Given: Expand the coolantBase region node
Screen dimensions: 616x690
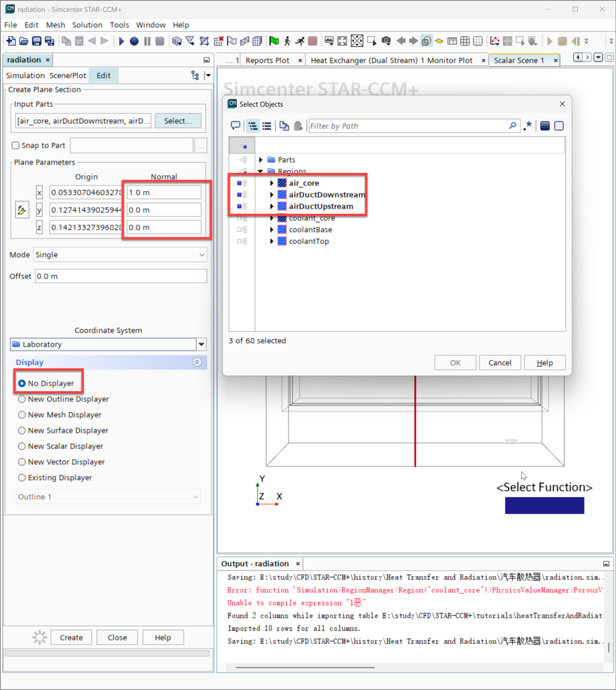Looking at the screenshot, I should click(x=271, y=230).
